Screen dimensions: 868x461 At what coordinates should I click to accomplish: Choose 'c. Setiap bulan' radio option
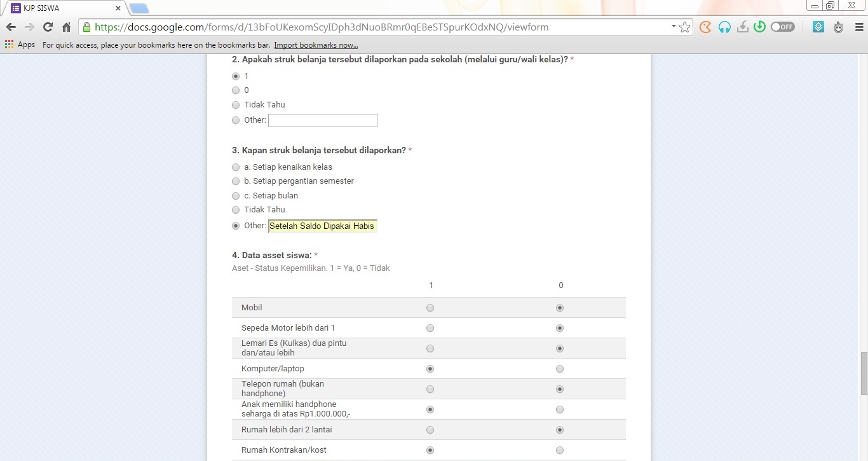(x=236, y=196)
